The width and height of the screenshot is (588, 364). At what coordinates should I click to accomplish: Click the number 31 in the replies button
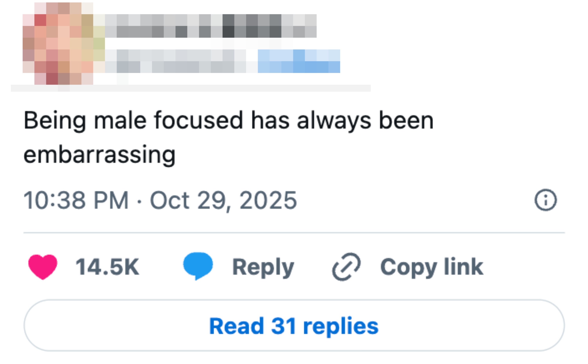(x=283, y=326)
